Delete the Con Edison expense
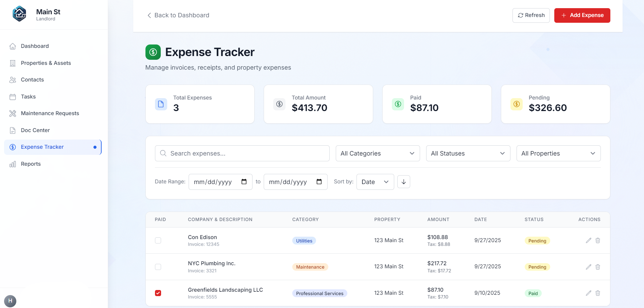 [598, 240]
